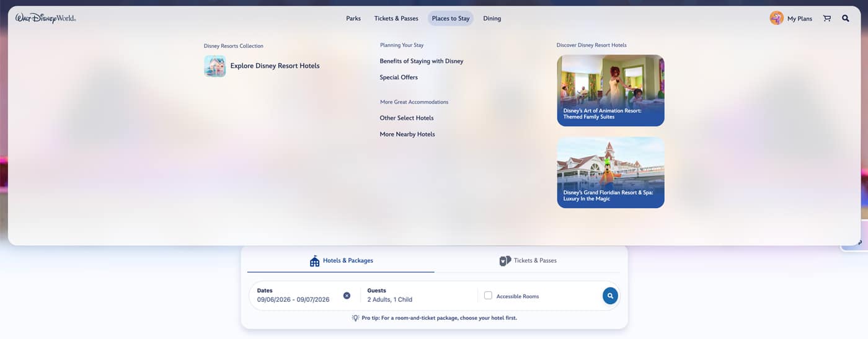Enable the Accessible Rooms checkbox

(x=488, y=296)
